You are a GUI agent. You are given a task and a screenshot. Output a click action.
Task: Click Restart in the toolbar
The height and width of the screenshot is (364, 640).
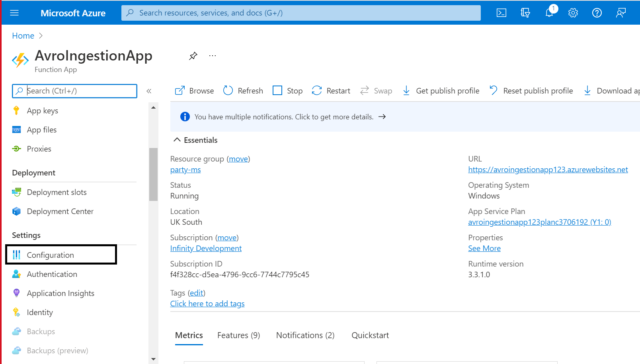click(331, 91)
